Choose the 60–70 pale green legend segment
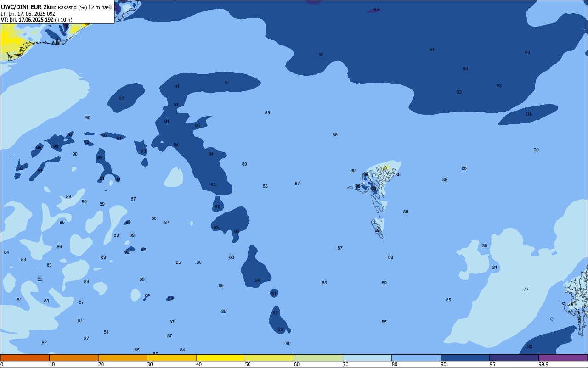This screenshot has height=368, width=588. [x=318, y=357]
